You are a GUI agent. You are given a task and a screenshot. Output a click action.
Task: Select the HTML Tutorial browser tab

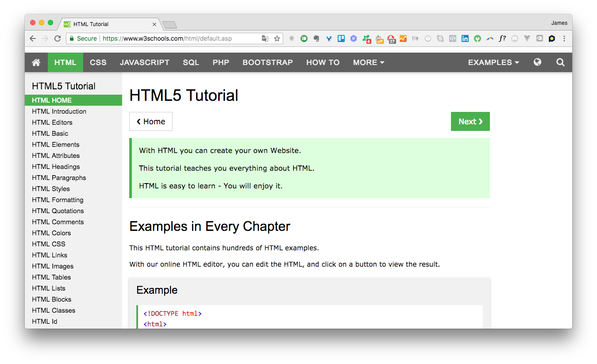108,24
